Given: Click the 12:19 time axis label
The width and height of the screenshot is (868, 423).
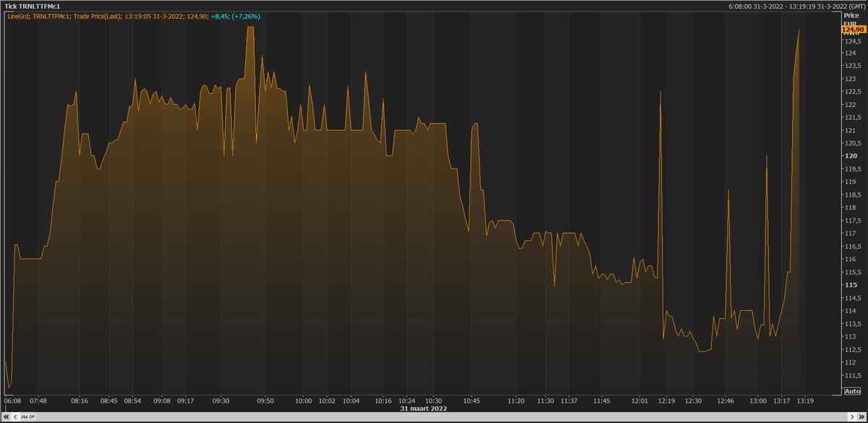Looking at the screenshot, I should coord(666,401).
